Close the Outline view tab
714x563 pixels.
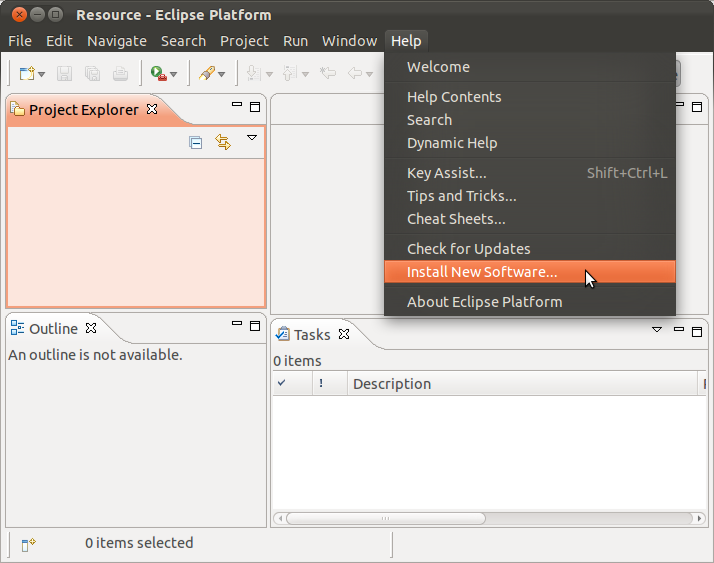point(91,328)
